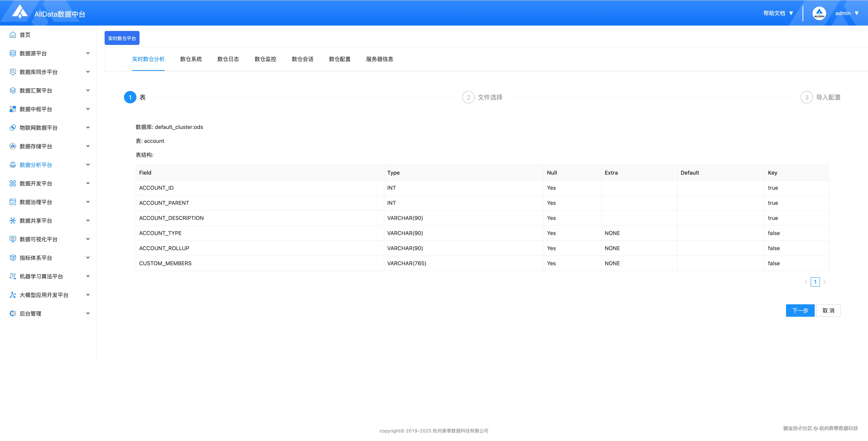Switch to the 服务器信息 tab
868x441 pixels.
click(x=379, y=59)
